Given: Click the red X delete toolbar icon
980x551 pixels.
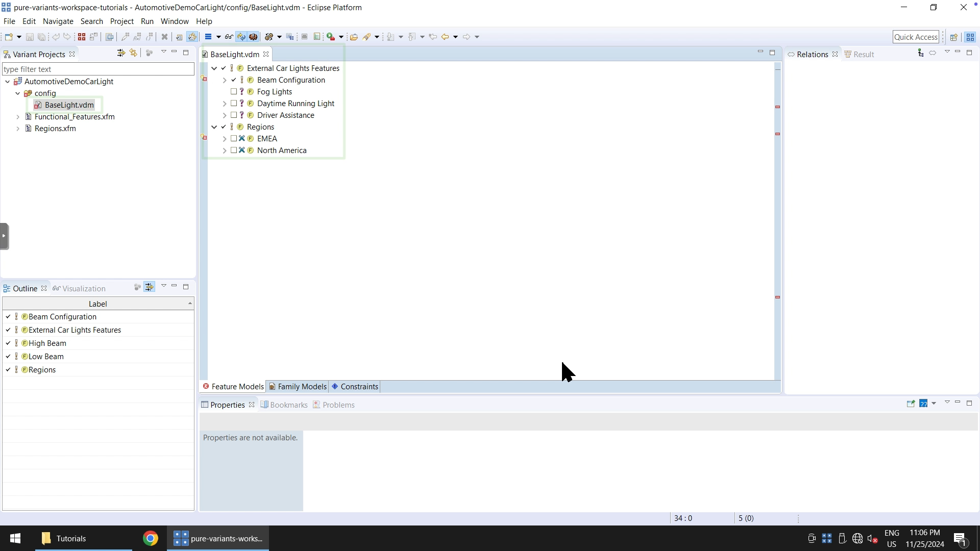Looking at the screenshot, I should pos(164,37).
